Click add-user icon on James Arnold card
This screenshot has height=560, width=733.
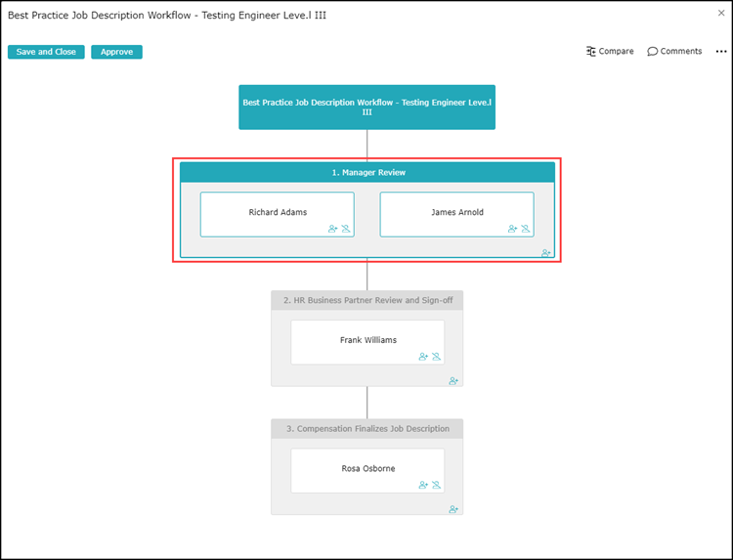513,229
